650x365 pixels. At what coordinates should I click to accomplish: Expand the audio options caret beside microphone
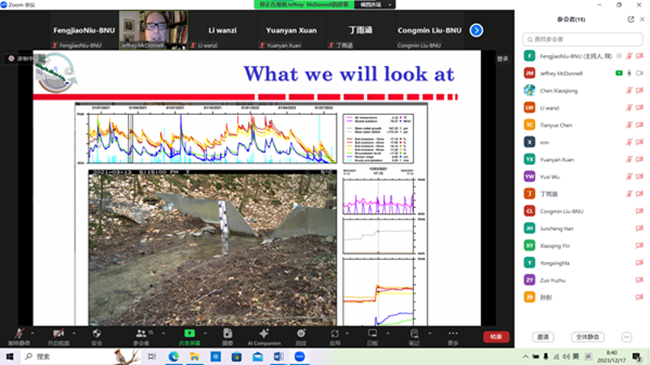(x=32, y=333)
